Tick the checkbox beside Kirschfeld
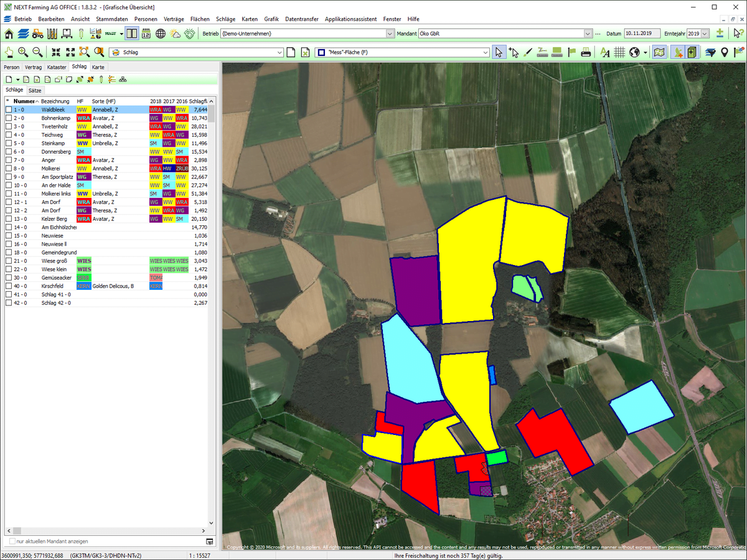The width and height of the screenshot is (747, 560). pyautogui.click(x=8, y=286)
